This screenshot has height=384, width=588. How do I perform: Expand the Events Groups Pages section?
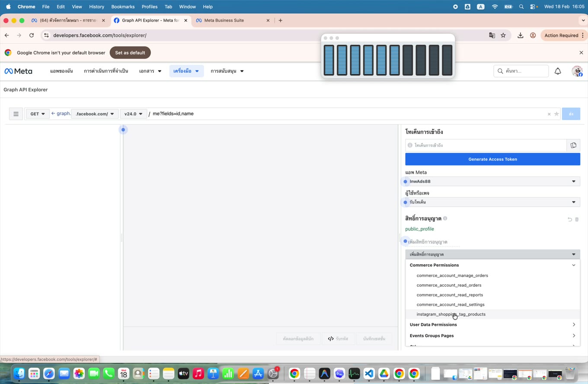pyautogui.click(x=492, y=336)
